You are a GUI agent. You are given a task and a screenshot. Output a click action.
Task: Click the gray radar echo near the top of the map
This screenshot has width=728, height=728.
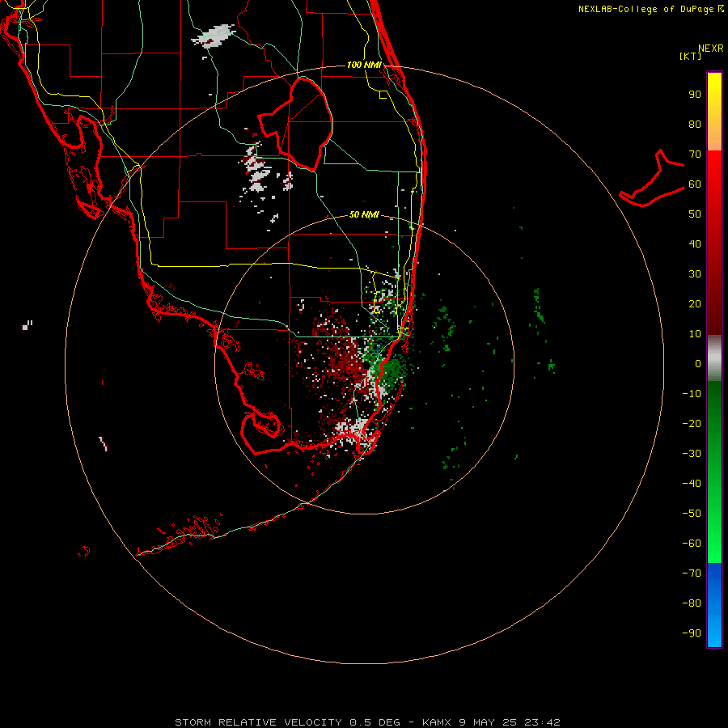(x=214, y=36)
